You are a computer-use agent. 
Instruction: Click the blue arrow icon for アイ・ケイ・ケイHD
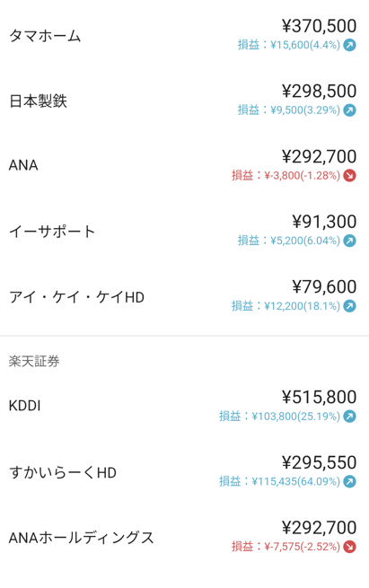click(x=349, y=306)
